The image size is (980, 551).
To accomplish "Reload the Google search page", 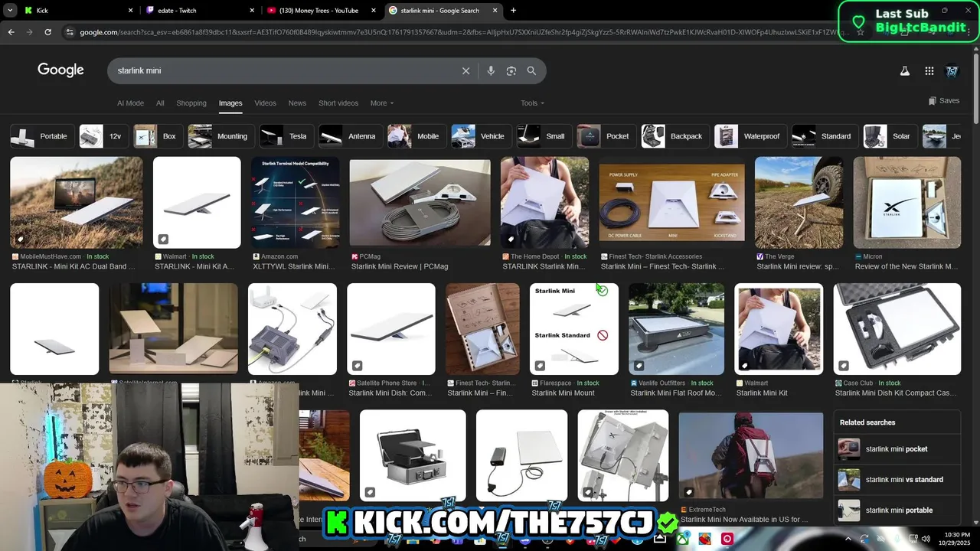I will pos(47,32).
